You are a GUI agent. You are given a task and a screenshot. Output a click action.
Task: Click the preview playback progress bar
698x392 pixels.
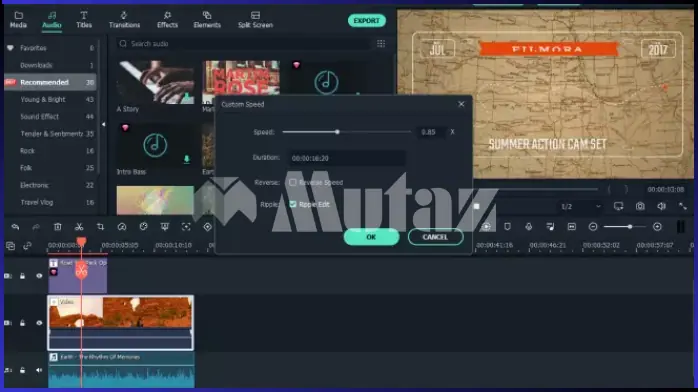tap(536, 190)
